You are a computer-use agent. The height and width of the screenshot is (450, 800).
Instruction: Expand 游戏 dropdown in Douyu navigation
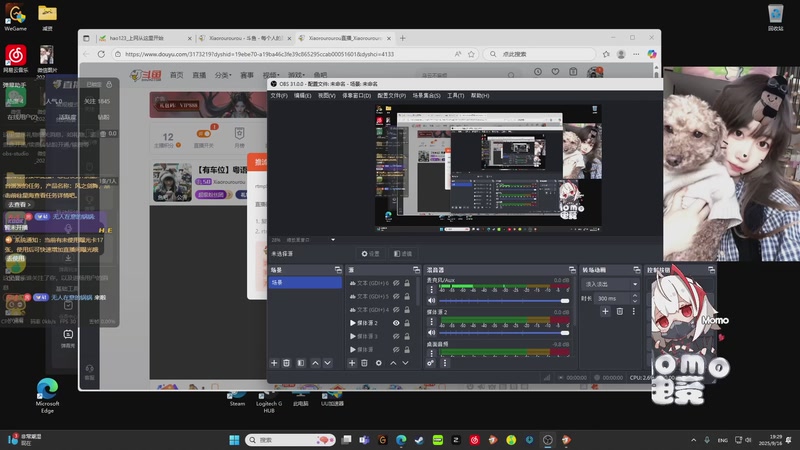pyautogui.click(x=295, y=75)
